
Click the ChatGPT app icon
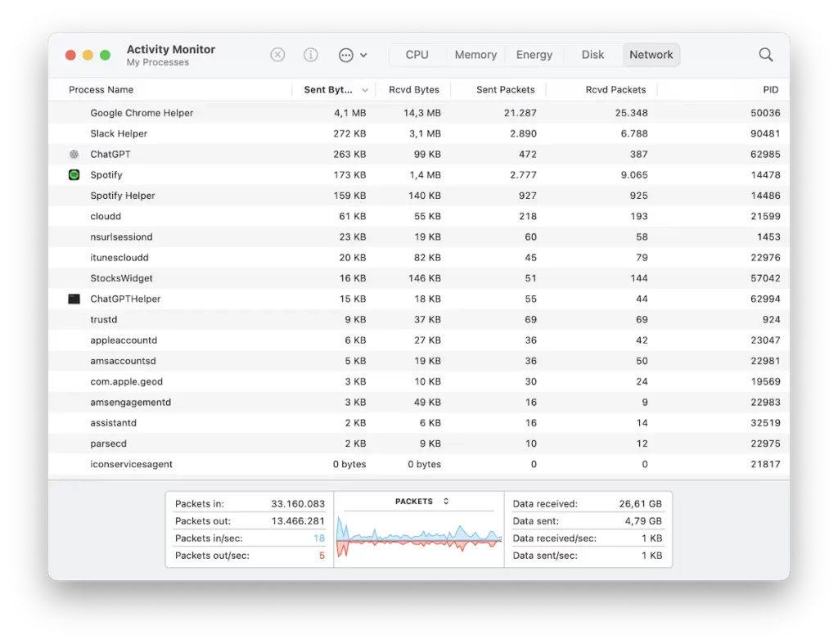74,154
